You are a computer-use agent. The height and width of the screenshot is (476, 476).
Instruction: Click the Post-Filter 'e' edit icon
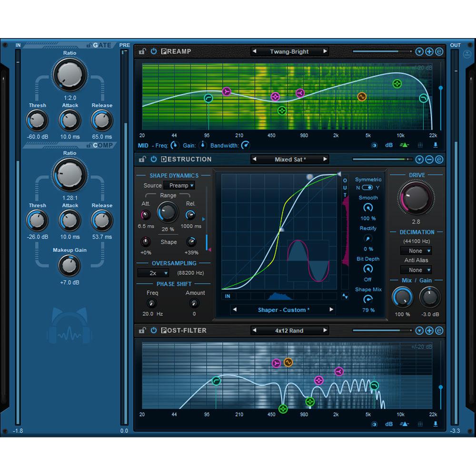point(439,330)
